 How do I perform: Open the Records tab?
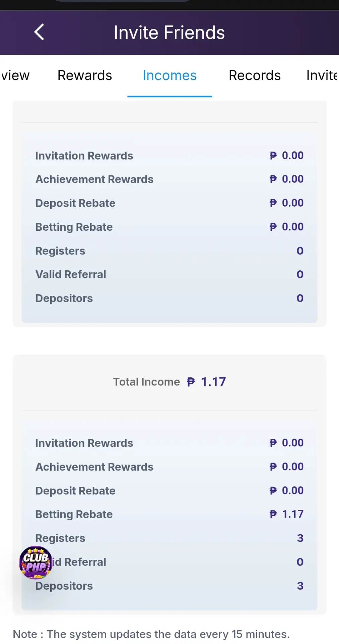[255, 75]
